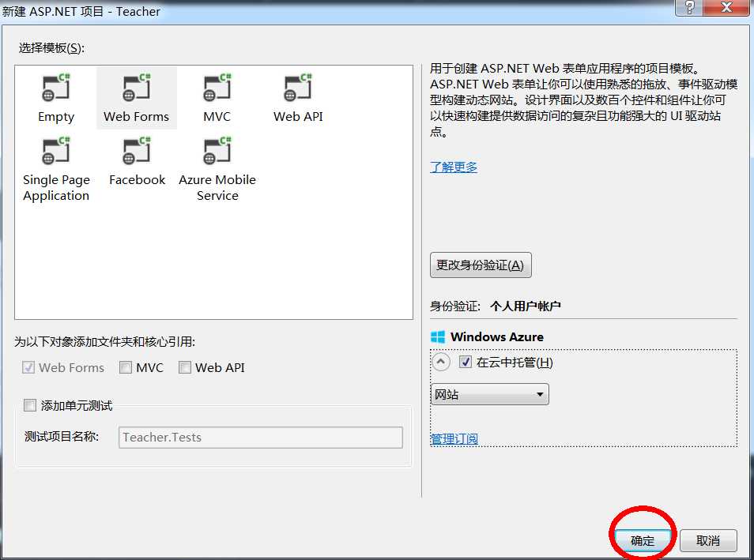
Task: Pick the Facebook template icon
Action: [137, 151]
